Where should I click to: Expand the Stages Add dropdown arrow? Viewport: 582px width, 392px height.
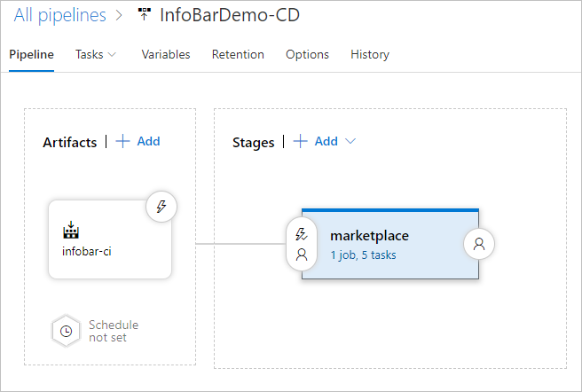(350, 142)
